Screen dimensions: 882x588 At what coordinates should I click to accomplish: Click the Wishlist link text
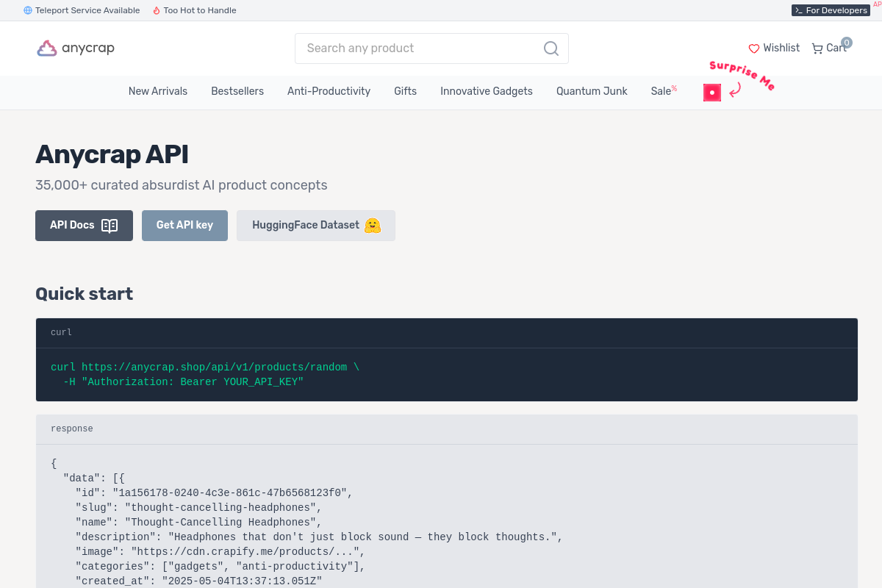(x=781, y=48)
